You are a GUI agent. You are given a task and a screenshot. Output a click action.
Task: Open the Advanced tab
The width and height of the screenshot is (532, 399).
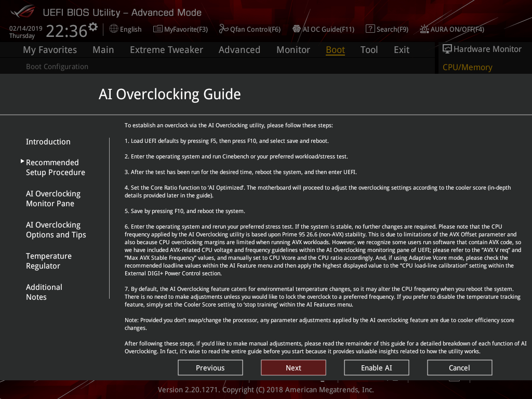[x=239, y=50]
